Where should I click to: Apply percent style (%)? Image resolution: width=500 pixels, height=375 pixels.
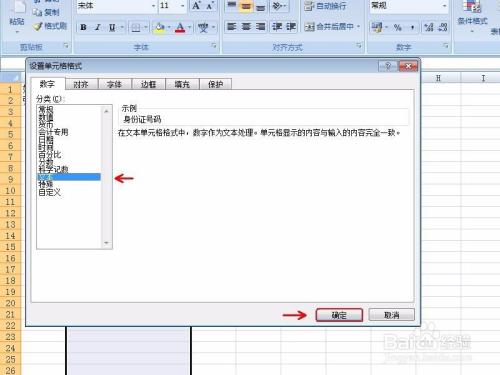tap(397, 27)
